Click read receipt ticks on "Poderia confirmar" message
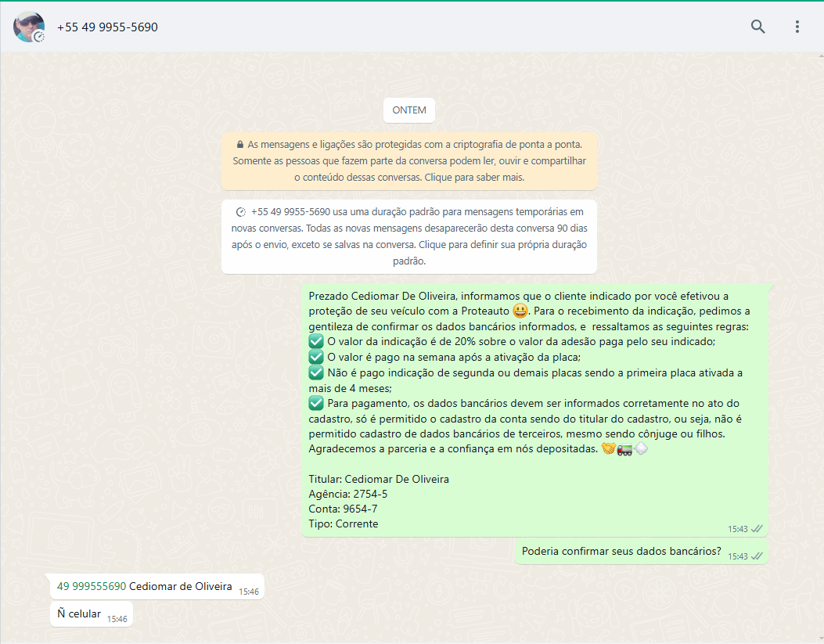Screen dimensions: 824x644 (x=757, y=556)
